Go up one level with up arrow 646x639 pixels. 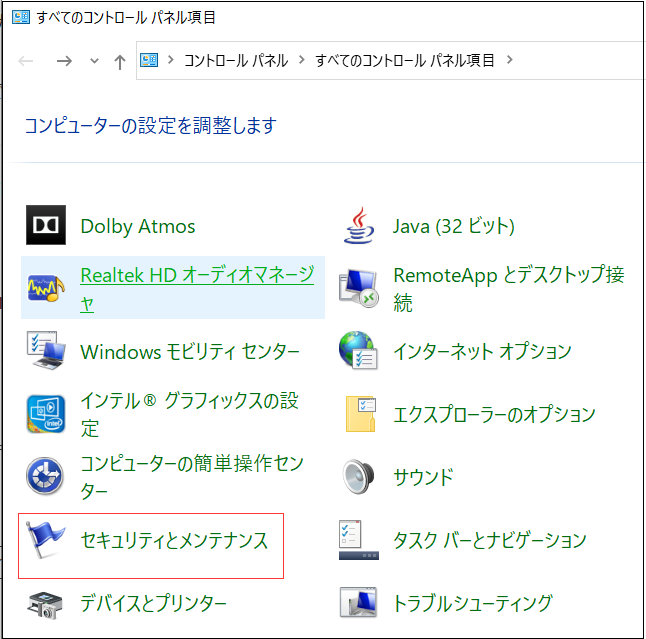pos(120,62)
